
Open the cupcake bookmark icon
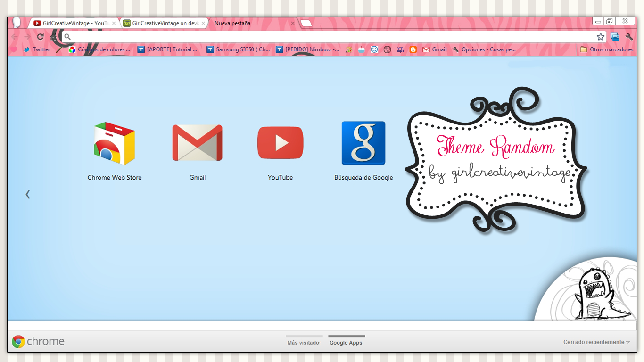361,49
